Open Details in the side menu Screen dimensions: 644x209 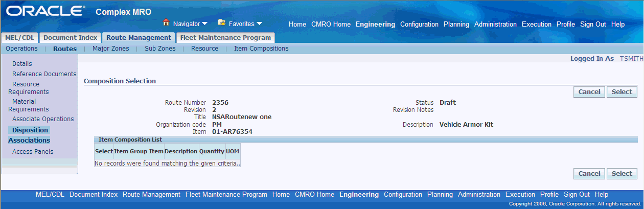click(22, 64)
